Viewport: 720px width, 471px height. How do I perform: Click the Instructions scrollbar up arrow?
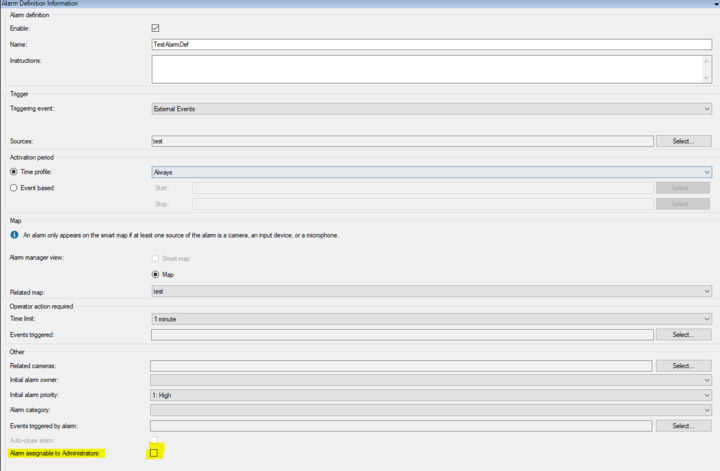pyautogui.click(x=707, y=61)
